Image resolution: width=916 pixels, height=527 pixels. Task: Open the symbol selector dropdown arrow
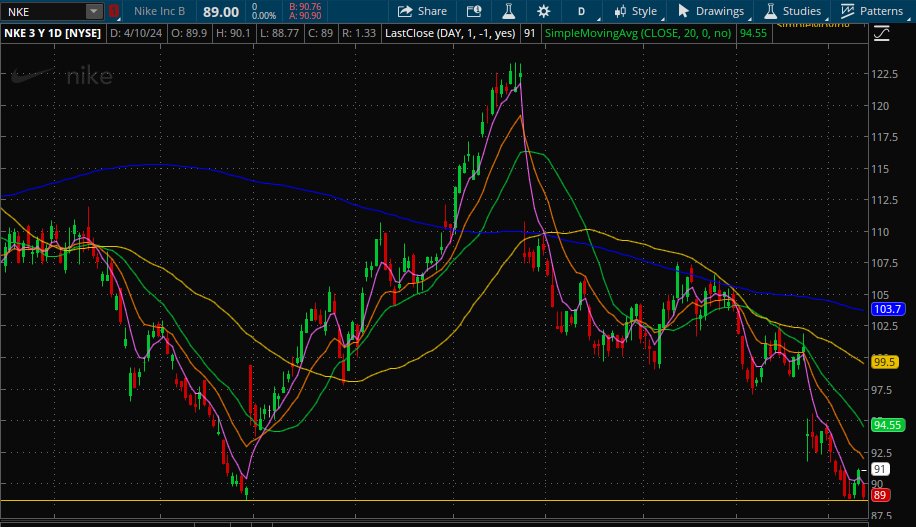click(93, 11)
